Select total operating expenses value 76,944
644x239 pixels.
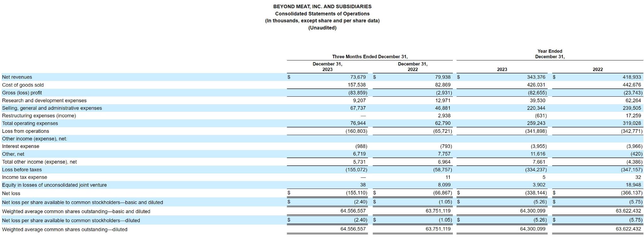coord(358,123)
